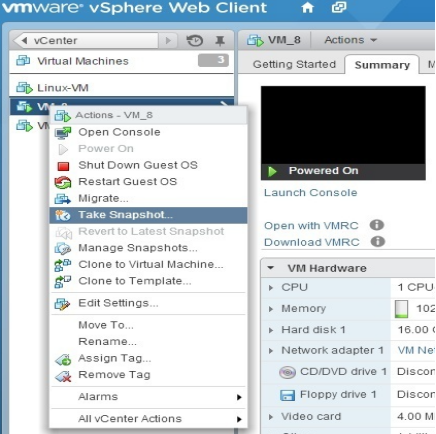Open the new window icon beside home
This screenshot has height=434, width=436.
339,7
